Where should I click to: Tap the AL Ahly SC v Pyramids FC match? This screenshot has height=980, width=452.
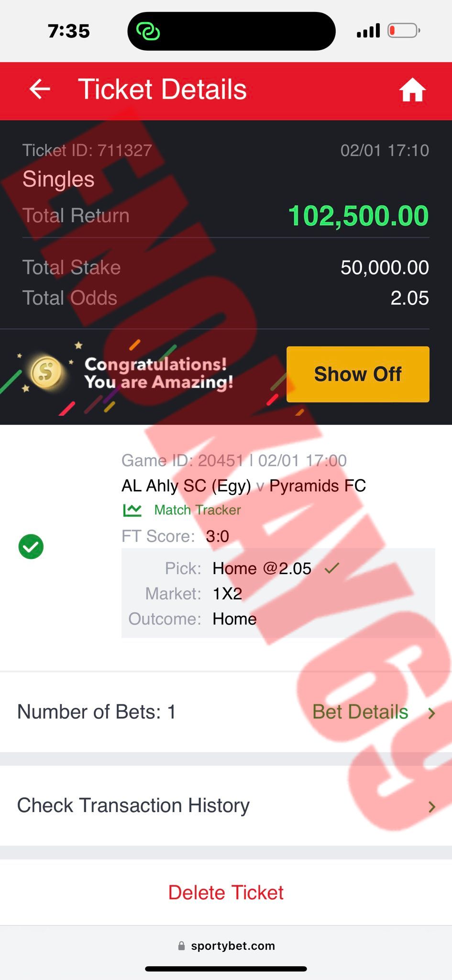[243, 486]
